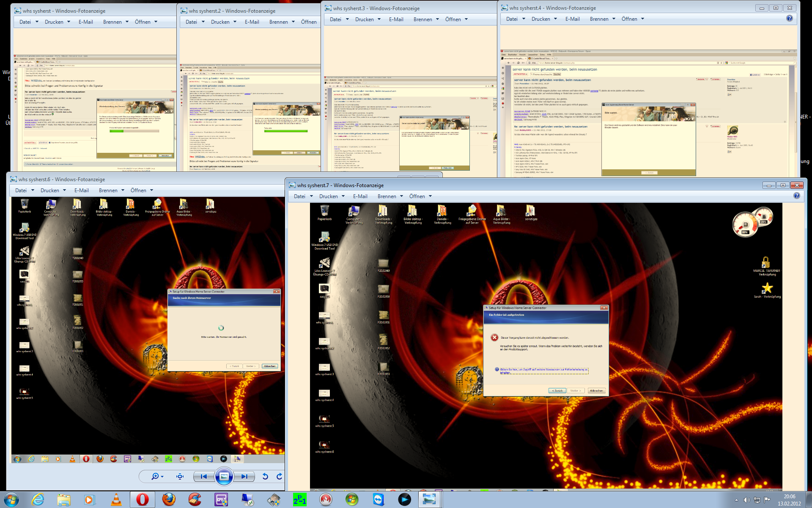Expand Brennen dropdown arrow in whs sysherst.6

(x=123, y=190)
